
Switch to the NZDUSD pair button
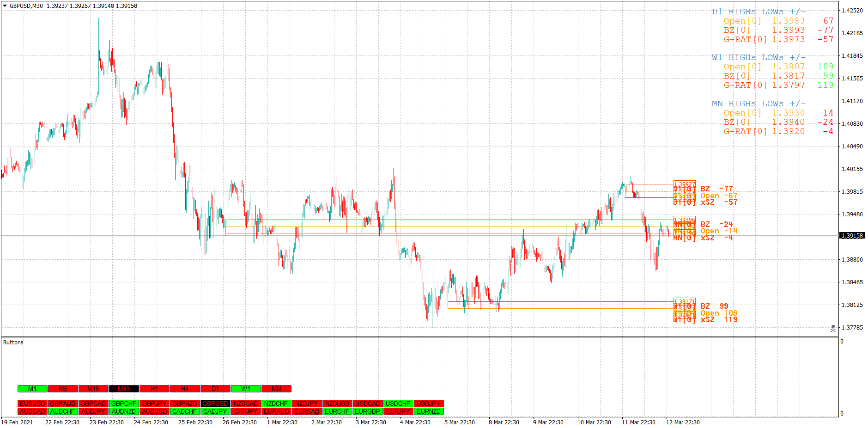337,404
